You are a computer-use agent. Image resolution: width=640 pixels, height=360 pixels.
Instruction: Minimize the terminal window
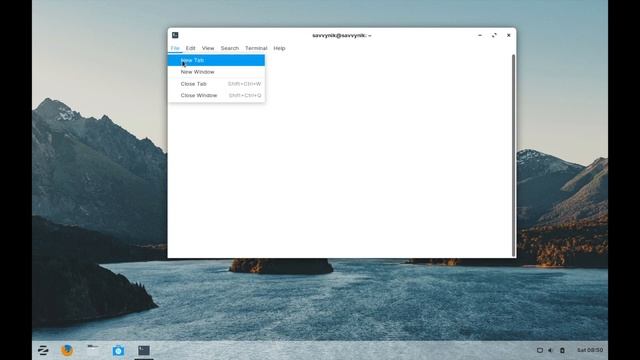pyautogui.click(x=480, y=36)
